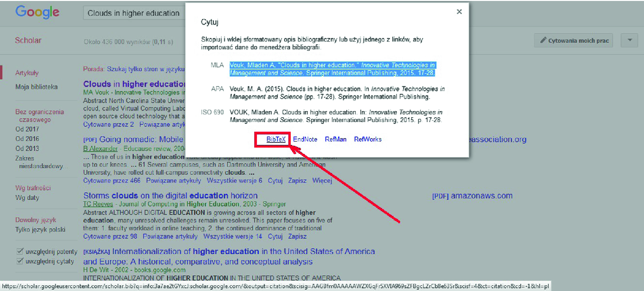
Task: Filter results Od 2016
Action: (27, 139)
